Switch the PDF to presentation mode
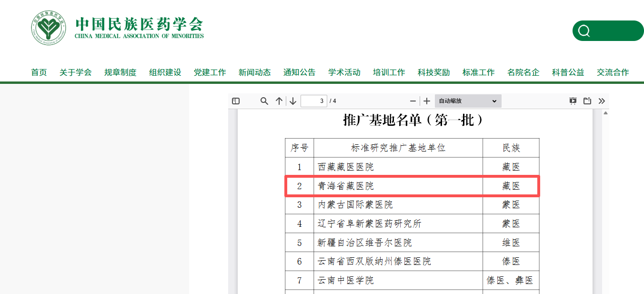Image resolution: width=644 pixels, height=294 pixels. [573, 101]
